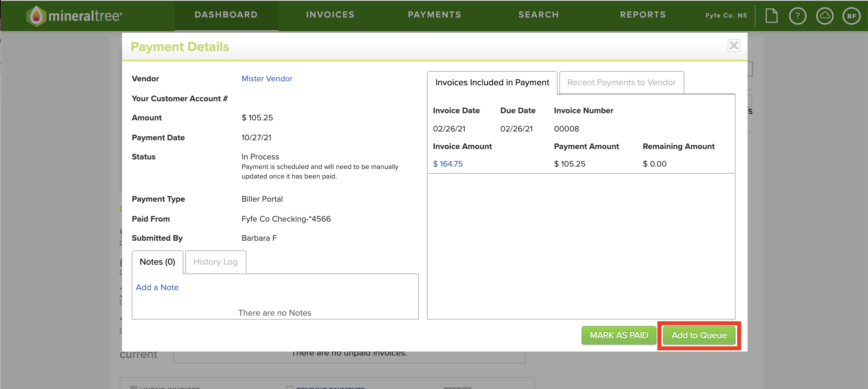Image resolution: width=868 pixels, height=389 pixels.
Task: Switch to Invoices Included in Payment tab
Action: 492,83
